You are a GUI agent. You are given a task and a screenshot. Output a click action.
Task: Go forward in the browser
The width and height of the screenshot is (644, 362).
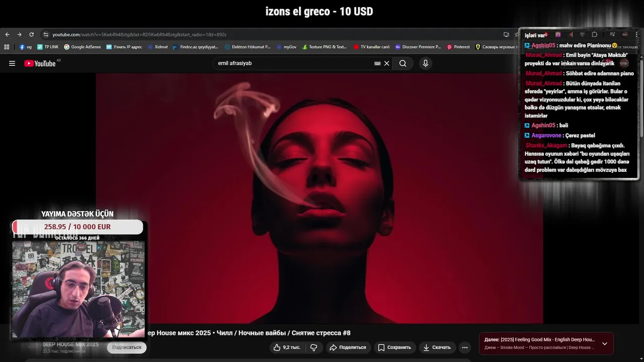19,35
